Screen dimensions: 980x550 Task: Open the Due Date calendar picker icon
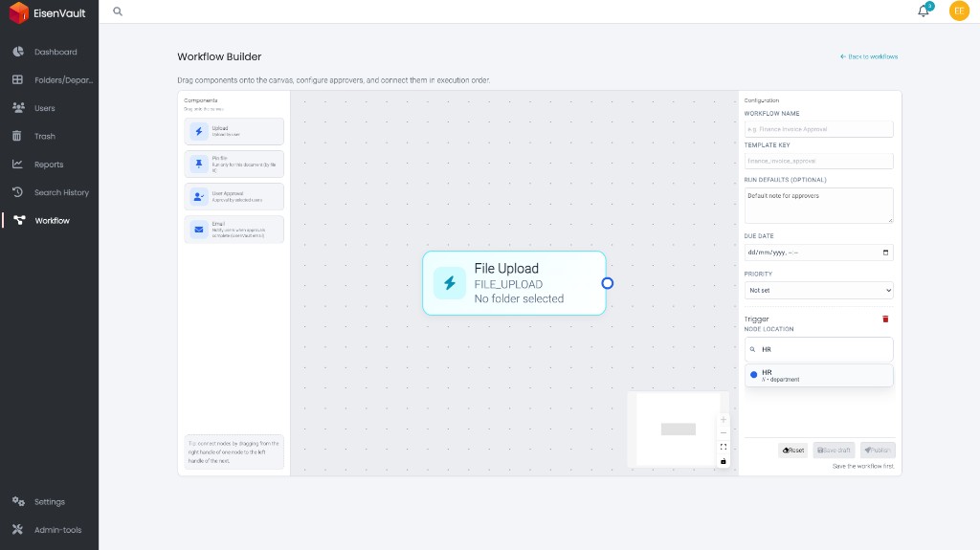click(x=885, y=253)
